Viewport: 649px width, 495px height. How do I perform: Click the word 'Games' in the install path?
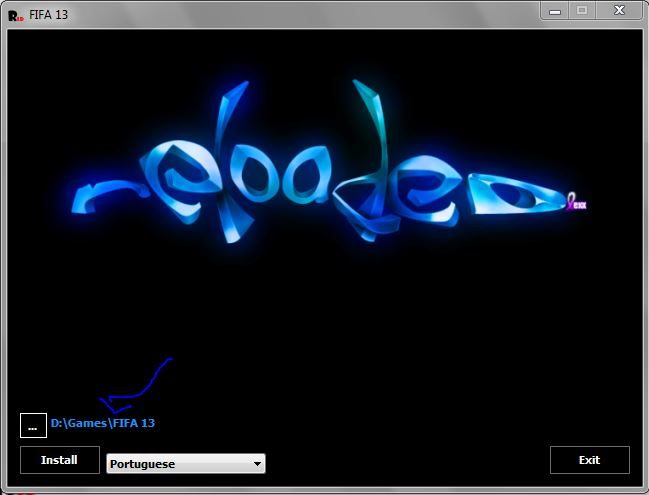pyautogui.click(x=86, y=423)
